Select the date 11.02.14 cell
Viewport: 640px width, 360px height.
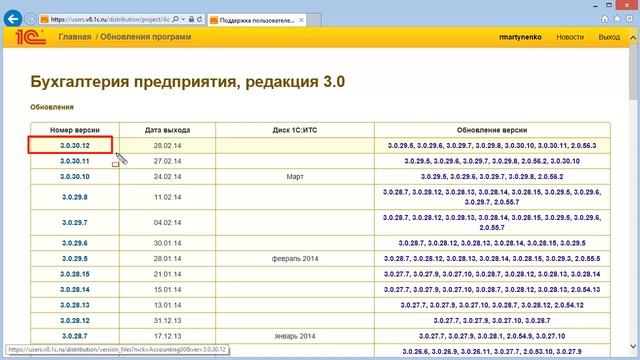coord(167,197)
